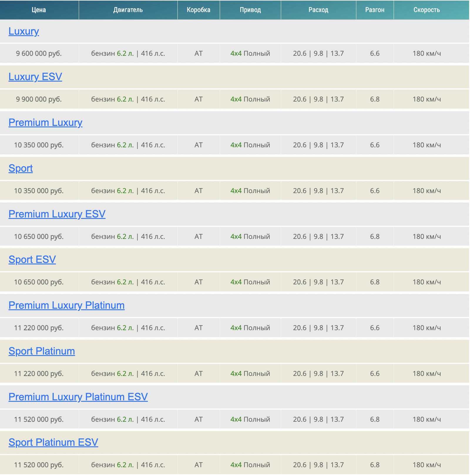Select the Sport trim link
The width and height of the screenshot is (470, 476).
(21, 168)
